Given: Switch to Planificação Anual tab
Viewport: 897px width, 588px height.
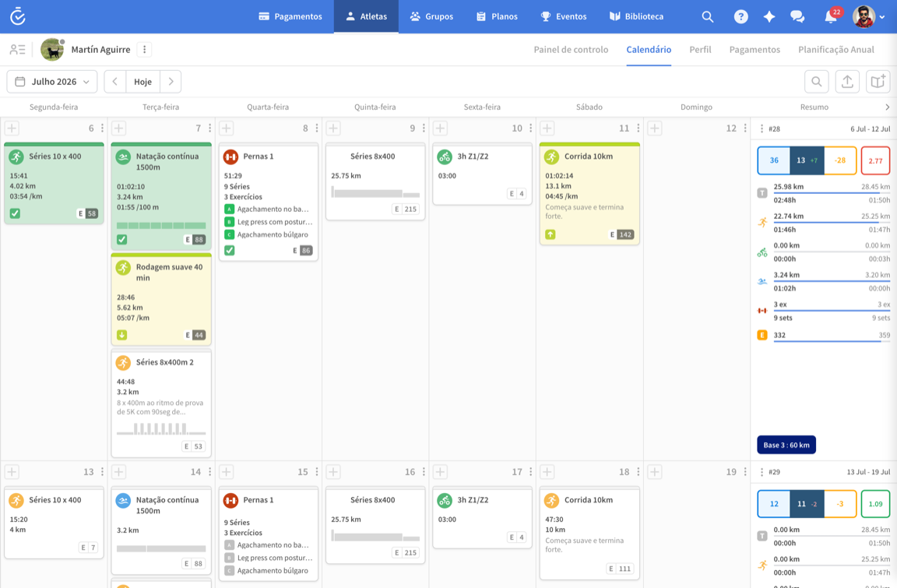Looking at the screenshot, I should pos(835,50).
